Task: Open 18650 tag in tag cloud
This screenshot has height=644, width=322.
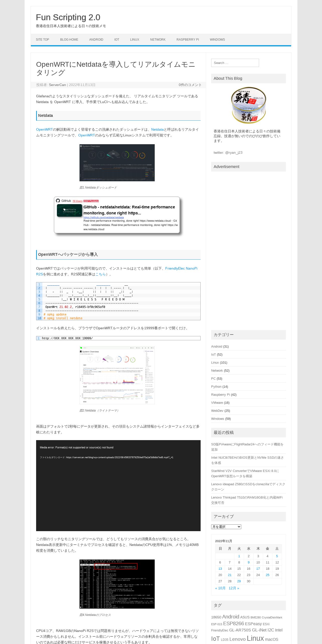Action: (x=216, y=617)
